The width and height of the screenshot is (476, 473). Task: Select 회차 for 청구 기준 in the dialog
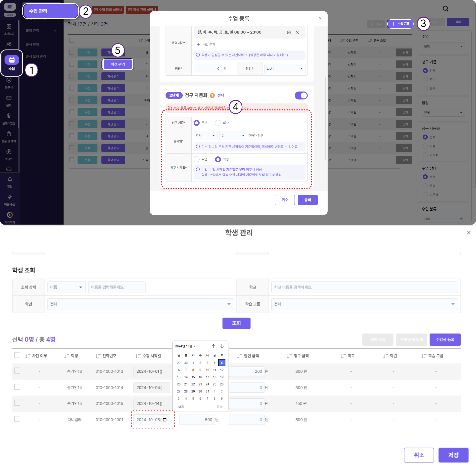coord(218,123)
